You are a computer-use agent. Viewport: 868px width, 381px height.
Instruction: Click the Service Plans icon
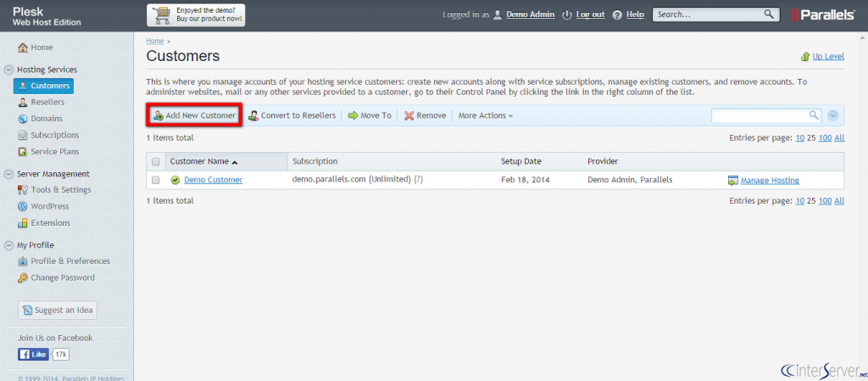coord(23,152)
